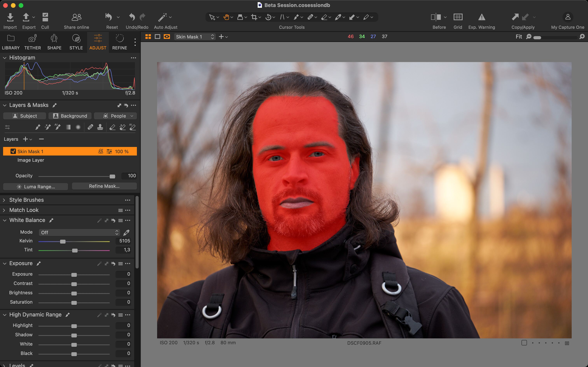
Task: Adjust the Kelvin slider handle
Action: pyautogui.click(x=63, y=241)
